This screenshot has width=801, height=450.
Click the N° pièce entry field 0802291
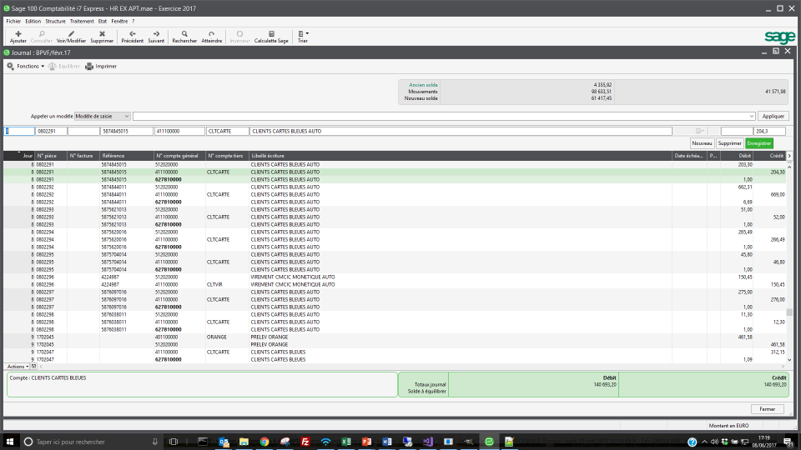tap(51, 131)
